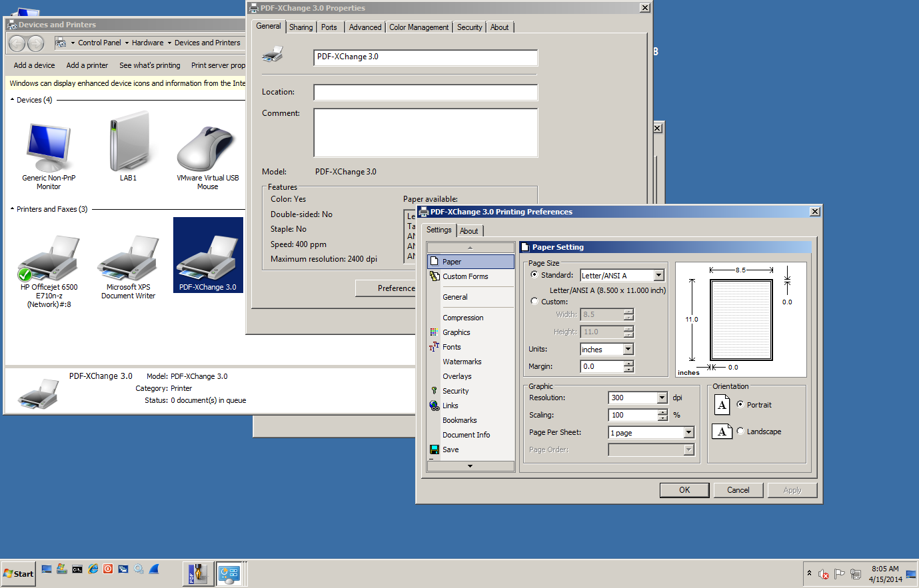Open the Page Per Sheet dropdown
The height and width of the screenshot is (588, 919).
688,432
